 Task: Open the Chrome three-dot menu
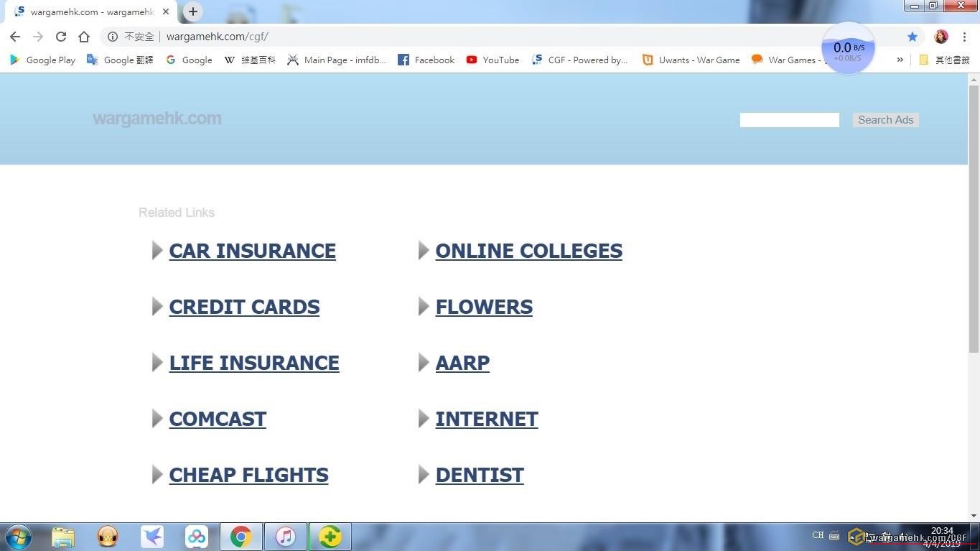pyautogui.click(x=964, y=37)
